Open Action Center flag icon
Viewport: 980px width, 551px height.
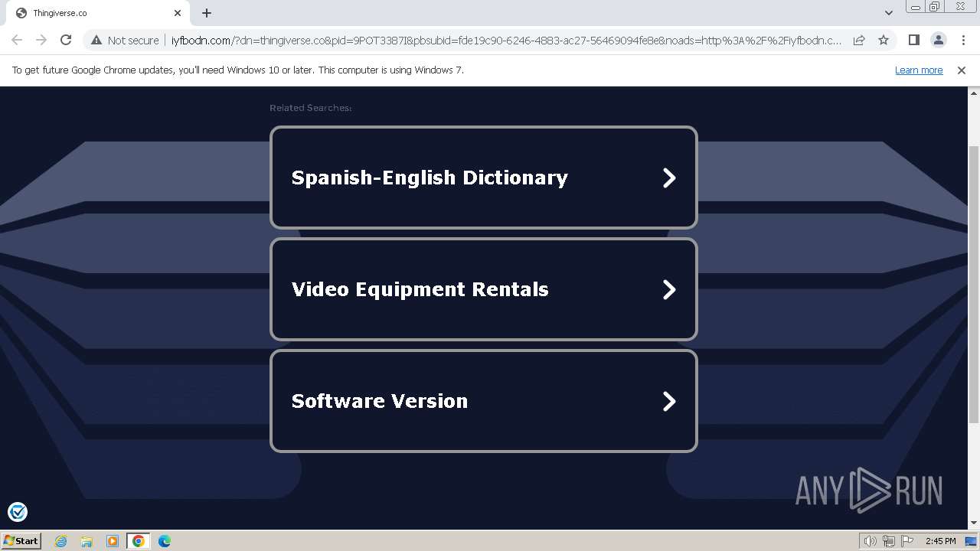[907, 541]
